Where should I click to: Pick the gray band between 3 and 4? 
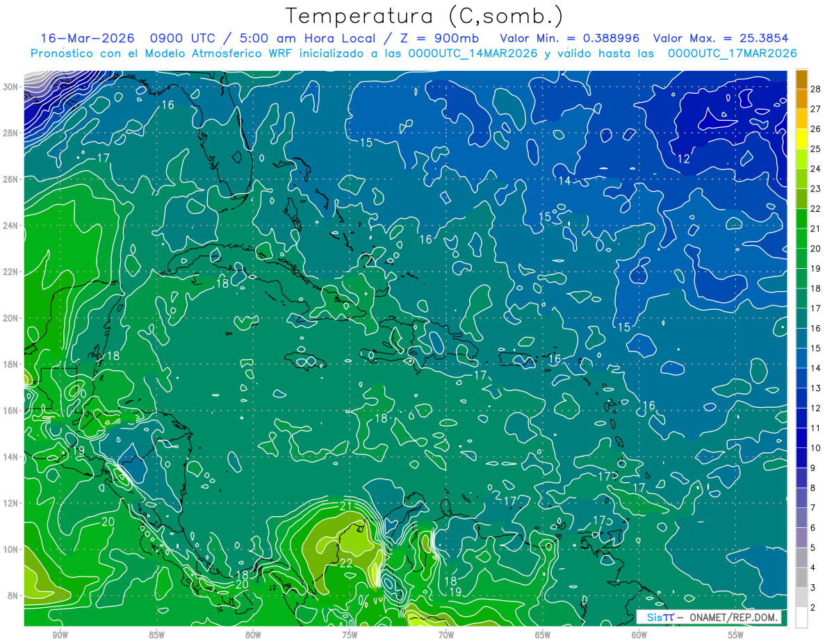point(802,577)
